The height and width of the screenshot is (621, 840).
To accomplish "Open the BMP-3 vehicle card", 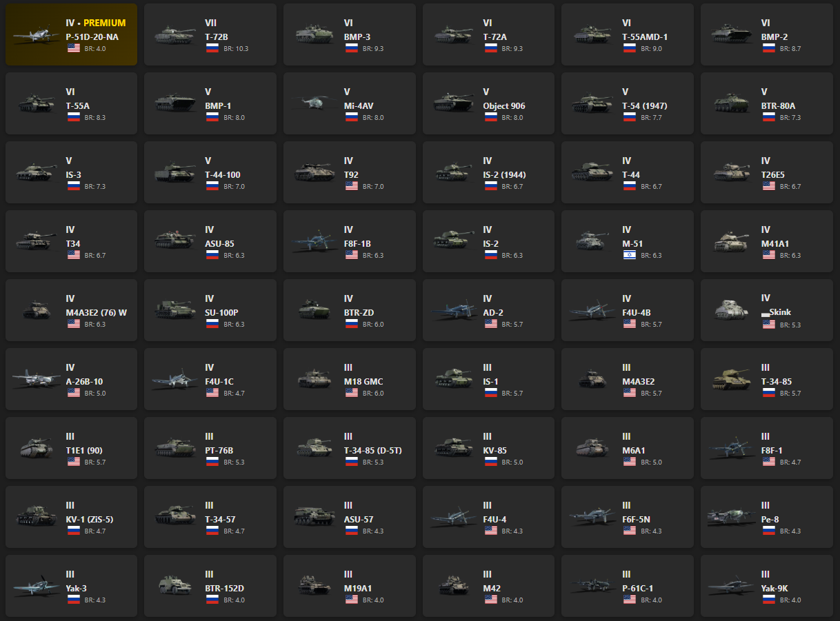I will (350, 34).
